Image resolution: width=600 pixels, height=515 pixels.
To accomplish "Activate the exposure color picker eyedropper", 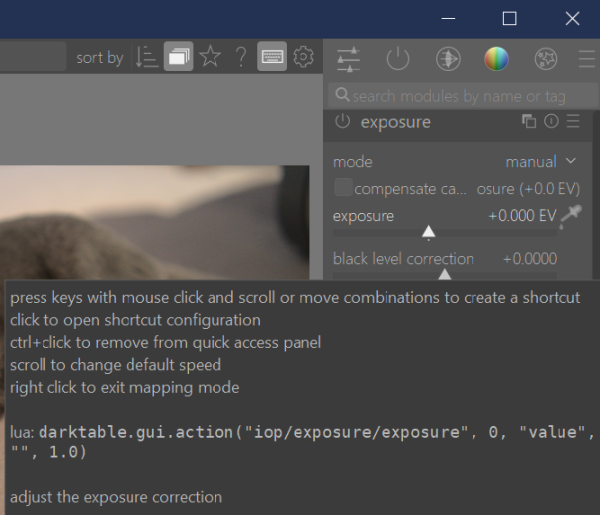I will point(571,217).
